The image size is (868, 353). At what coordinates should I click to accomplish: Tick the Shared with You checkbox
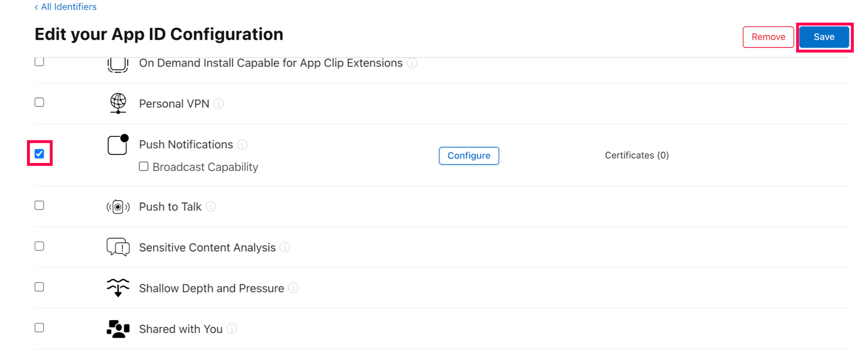tap(39, 328)
